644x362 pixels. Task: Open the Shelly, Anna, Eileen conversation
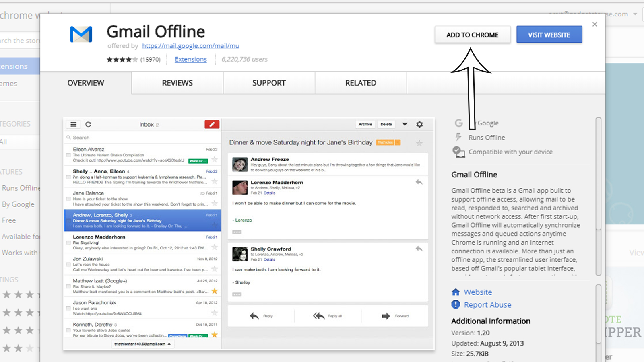click(x=142, y=177)
